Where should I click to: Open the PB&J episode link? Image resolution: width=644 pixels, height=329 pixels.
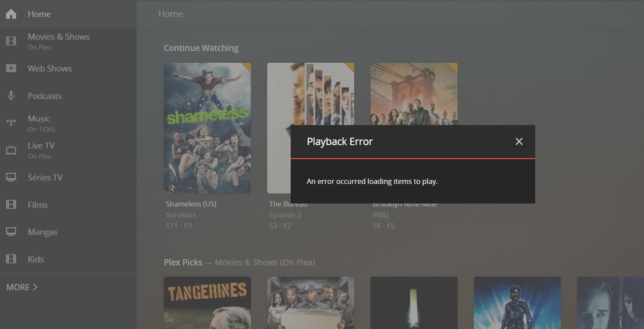[380, 215]
